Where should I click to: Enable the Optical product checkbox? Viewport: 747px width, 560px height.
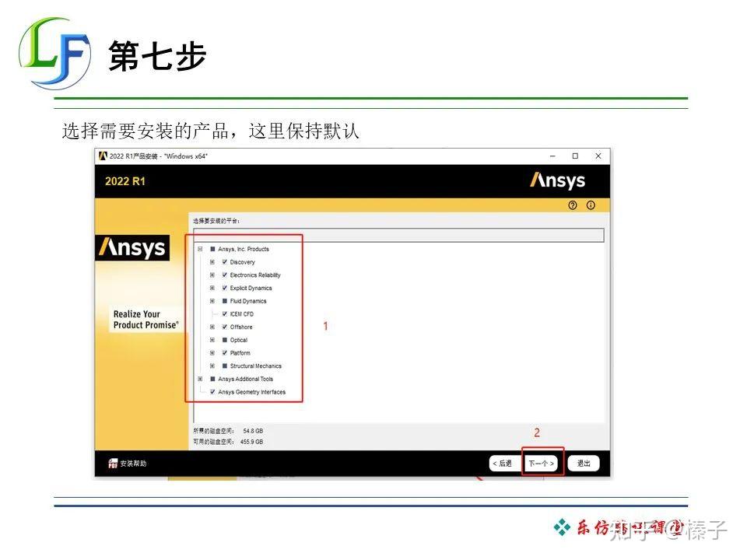pos(225,340)
